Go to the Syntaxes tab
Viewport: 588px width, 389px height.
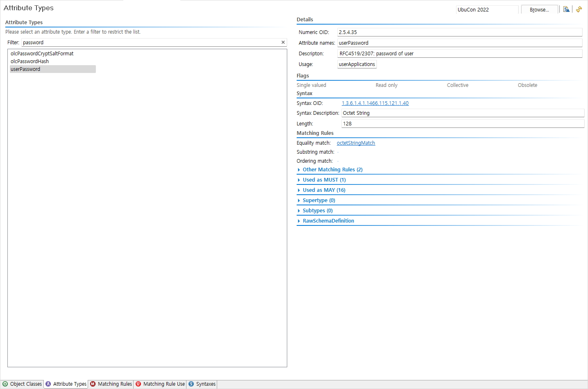pyautogui.click(x=202, y=384)
